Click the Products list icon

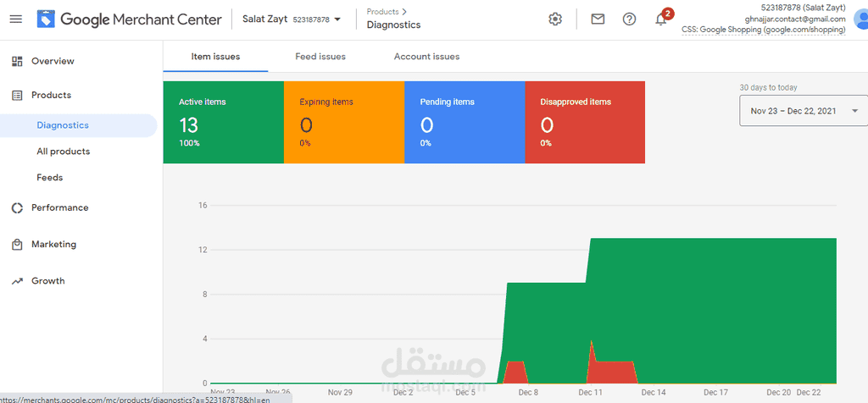pos(17,95)
